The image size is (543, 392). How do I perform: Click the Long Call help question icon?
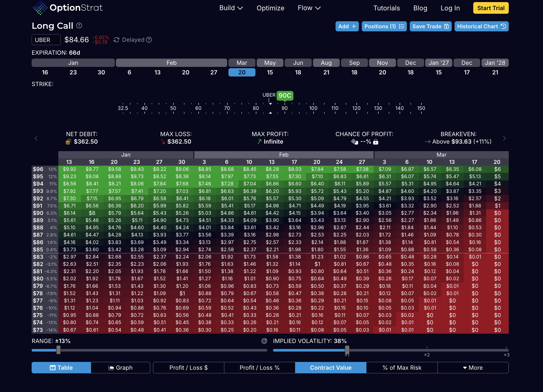(79, 25)
